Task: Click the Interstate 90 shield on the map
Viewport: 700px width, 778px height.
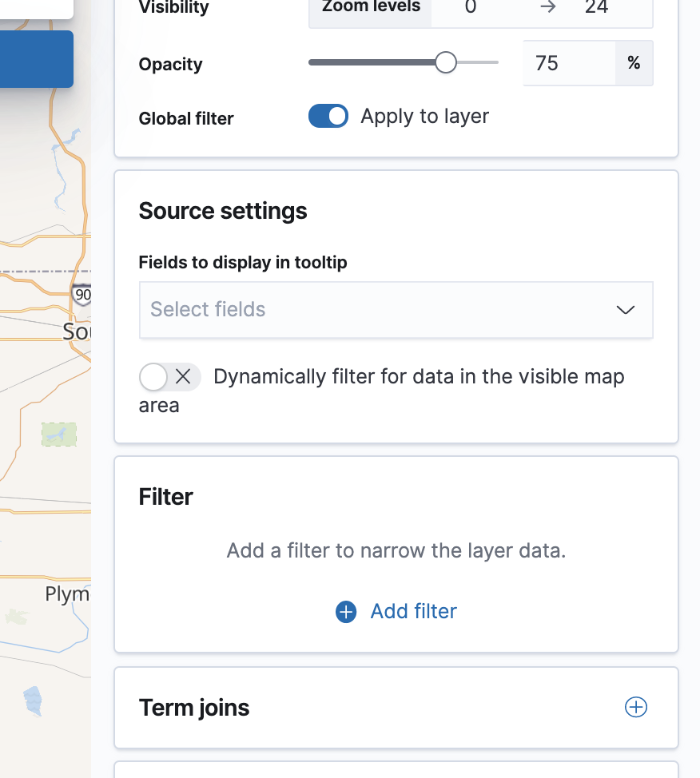Action: point(82,295)
